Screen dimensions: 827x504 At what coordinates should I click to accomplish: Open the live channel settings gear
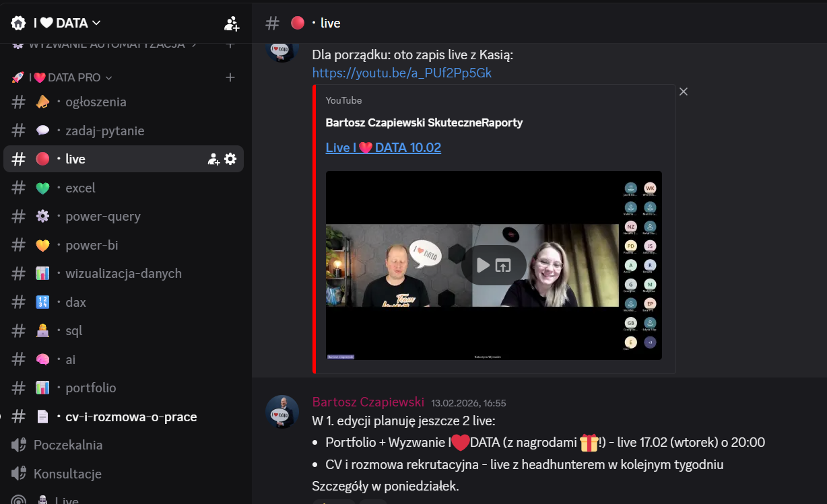coord(230,159)
